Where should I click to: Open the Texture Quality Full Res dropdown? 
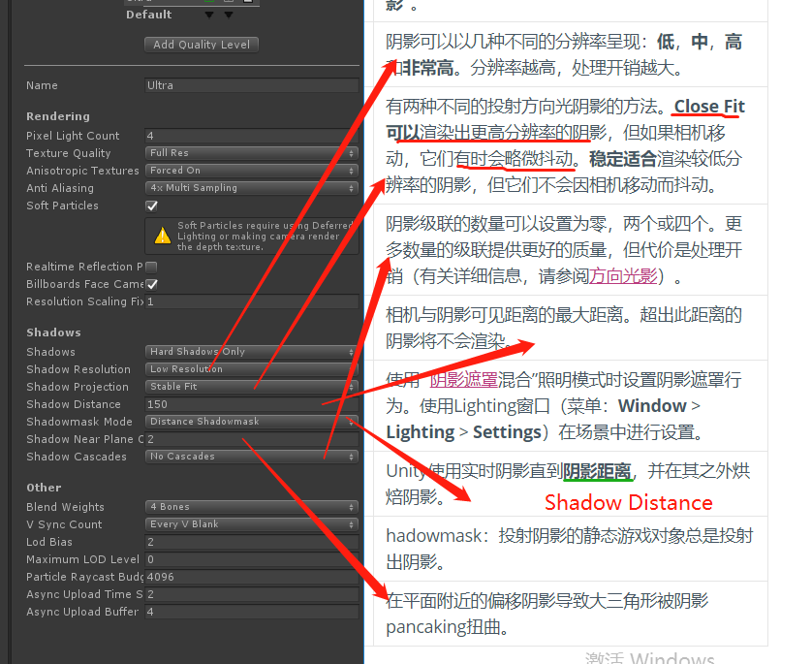pyautogui.click(x=252, y=152)
